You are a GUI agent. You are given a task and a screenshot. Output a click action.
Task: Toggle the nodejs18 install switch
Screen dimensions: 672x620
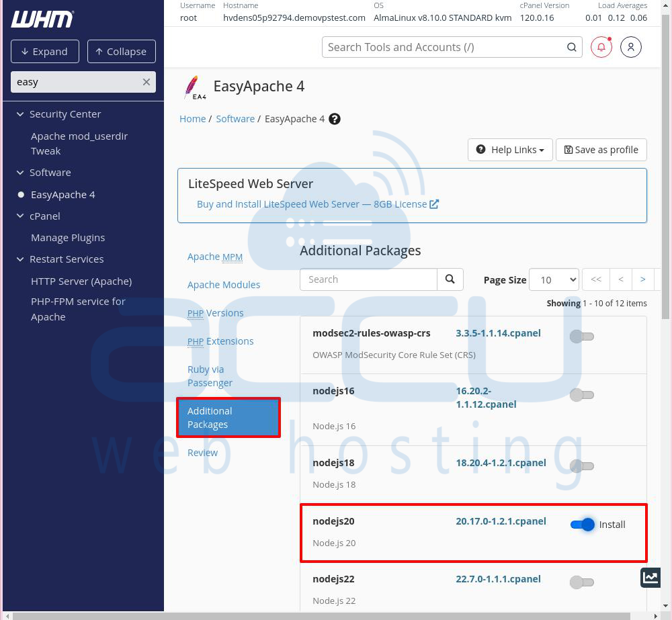(x=581, y=466)
